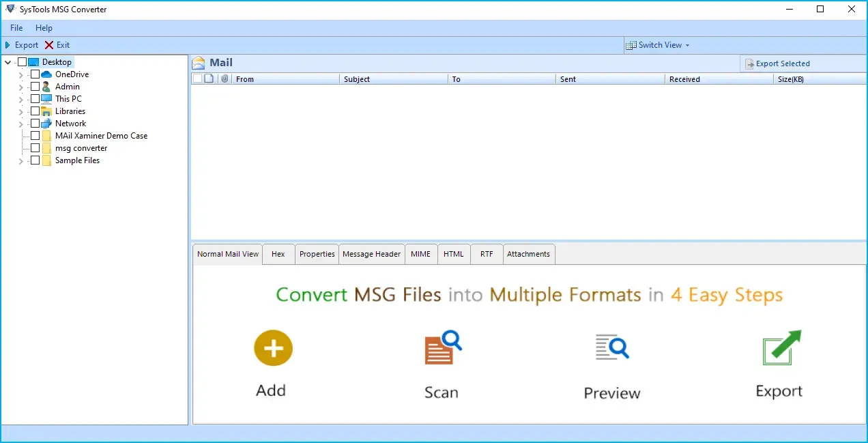This screenshot has width=868, height=443.
Task: Check the Libraries checkbox
Action: coord(35,111)
